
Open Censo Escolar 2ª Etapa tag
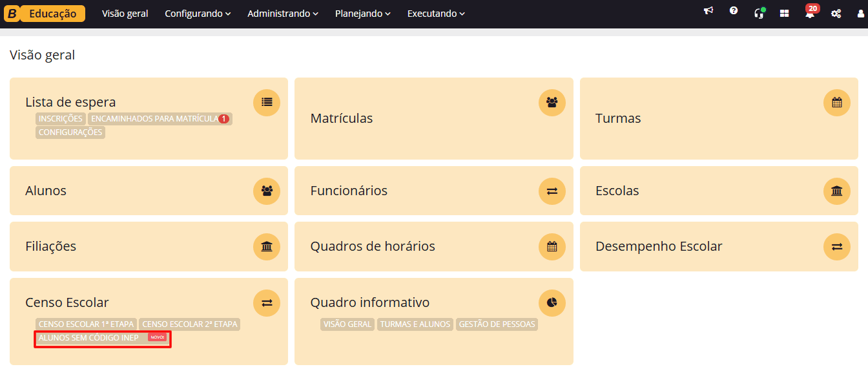[190, 324]
